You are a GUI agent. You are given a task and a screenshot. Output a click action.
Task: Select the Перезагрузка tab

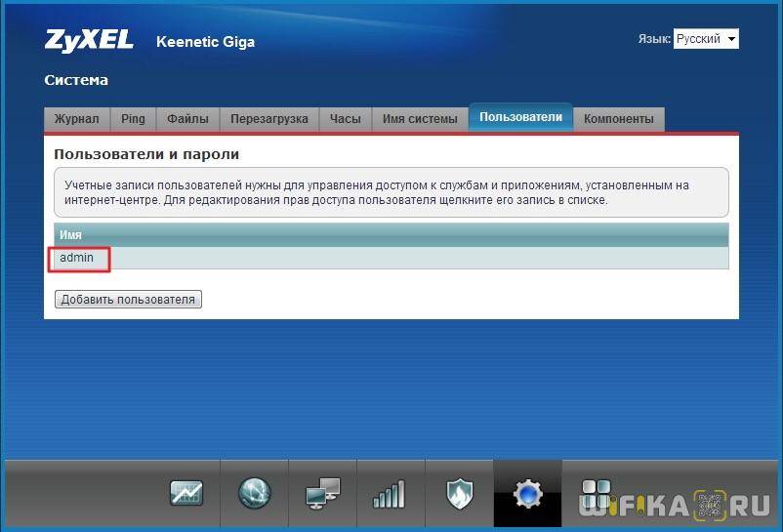[x=268, y=119]
